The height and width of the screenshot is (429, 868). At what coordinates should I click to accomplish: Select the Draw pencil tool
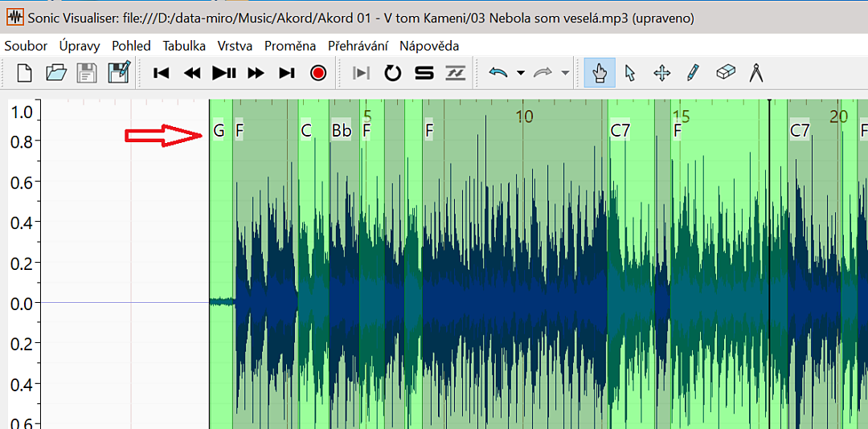[x=693, y=73]
